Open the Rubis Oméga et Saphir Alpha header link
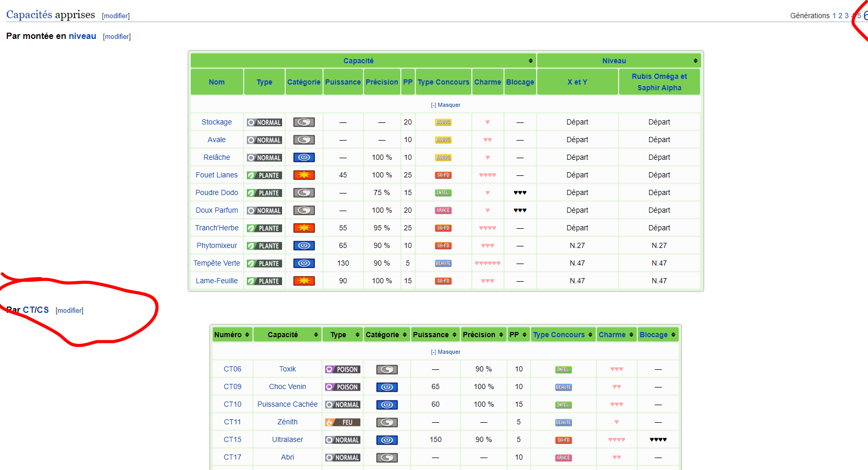The image size is (868, 470). [659, 82]
